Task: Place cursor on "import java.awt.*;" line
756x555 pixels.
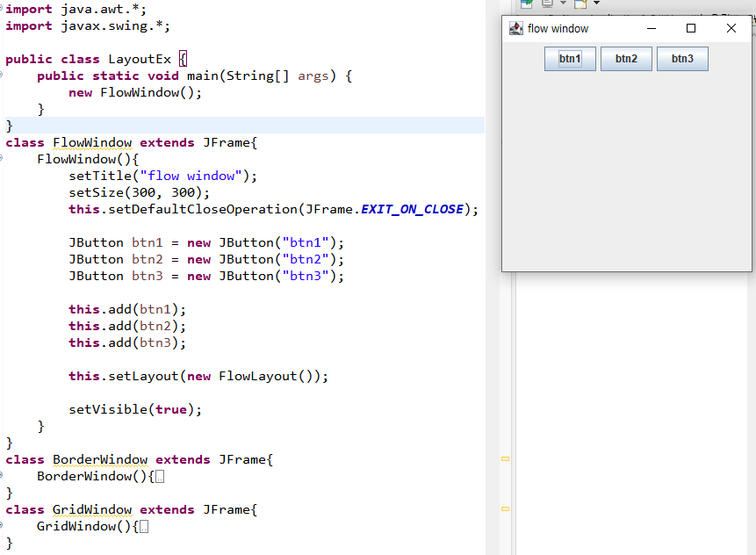Action: [x=76, y=9]
